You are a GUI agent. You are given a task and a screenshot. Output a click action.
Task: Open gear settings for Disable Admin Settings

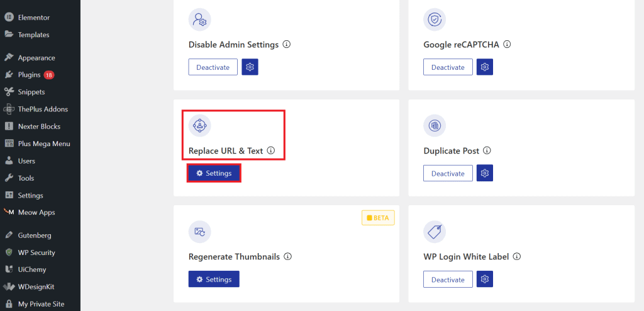tap(250, 67)
